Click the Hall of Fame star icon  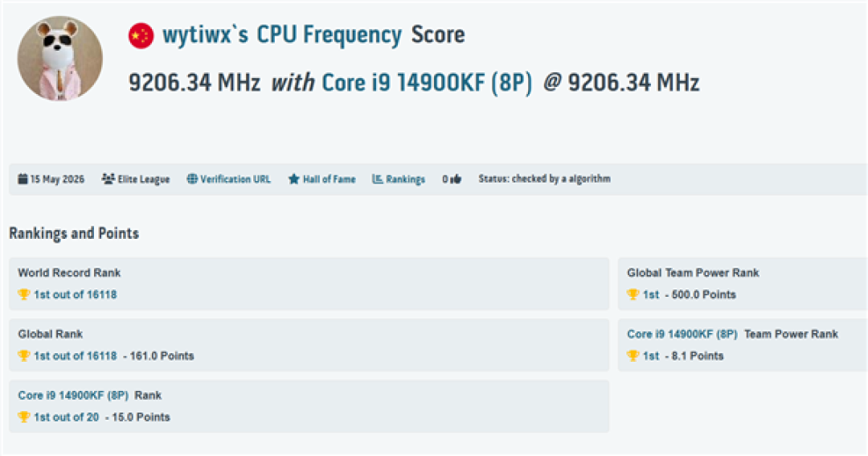[x=294, y=179]
